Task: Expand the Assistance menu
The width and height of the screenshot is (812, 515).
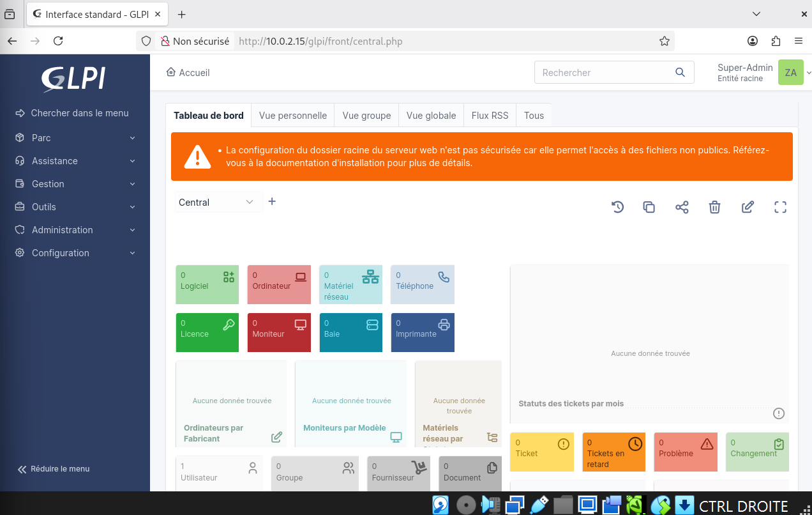Action: [x=75, y=161]
